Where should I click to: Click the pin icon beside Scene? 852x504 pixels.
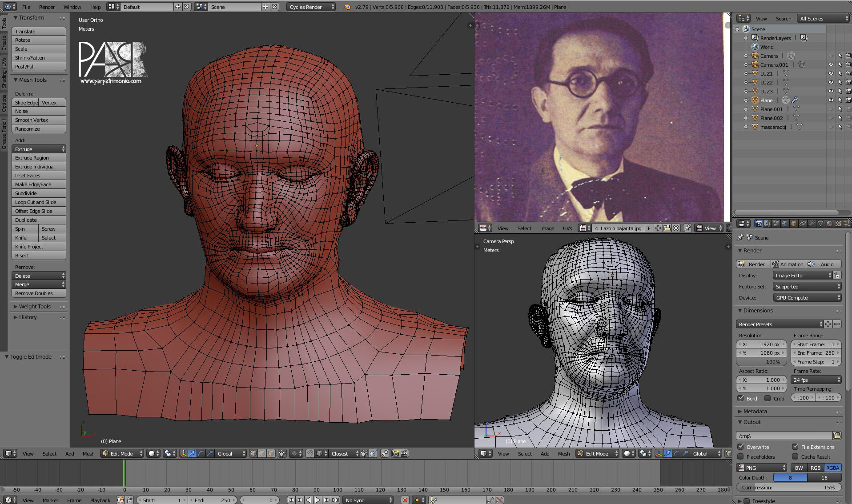point(740,238)
